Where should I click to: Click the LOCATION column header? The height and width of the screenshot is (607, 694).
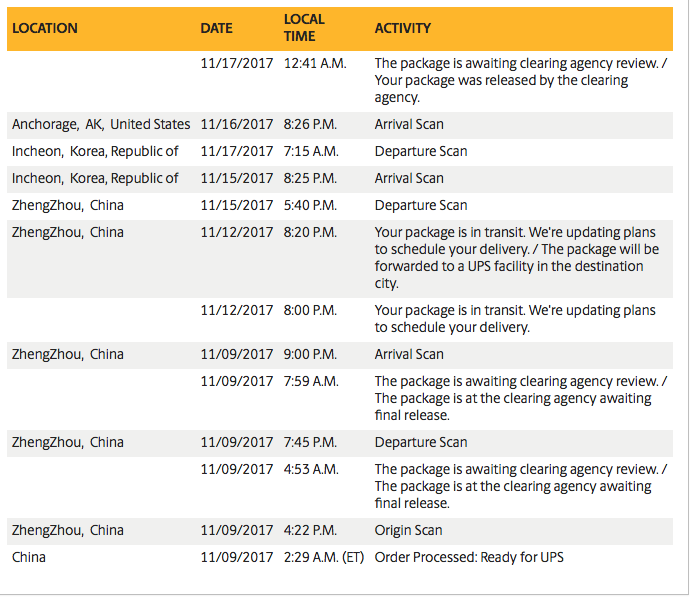45,28
